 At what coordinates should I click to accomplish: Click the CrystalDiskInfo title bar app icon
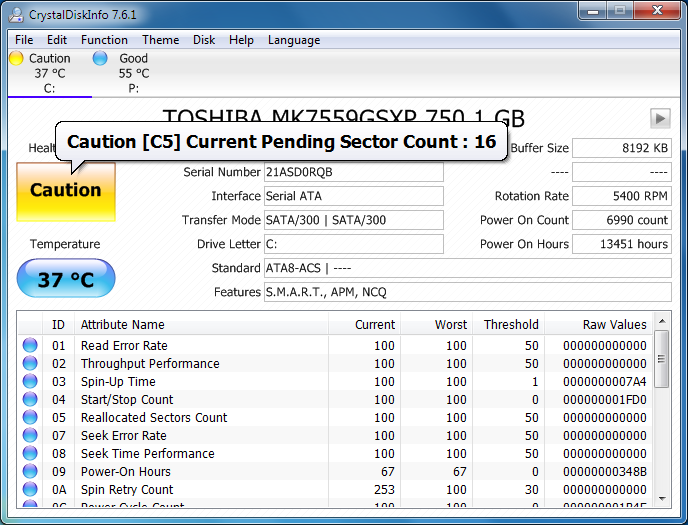(x=16, y=14)
